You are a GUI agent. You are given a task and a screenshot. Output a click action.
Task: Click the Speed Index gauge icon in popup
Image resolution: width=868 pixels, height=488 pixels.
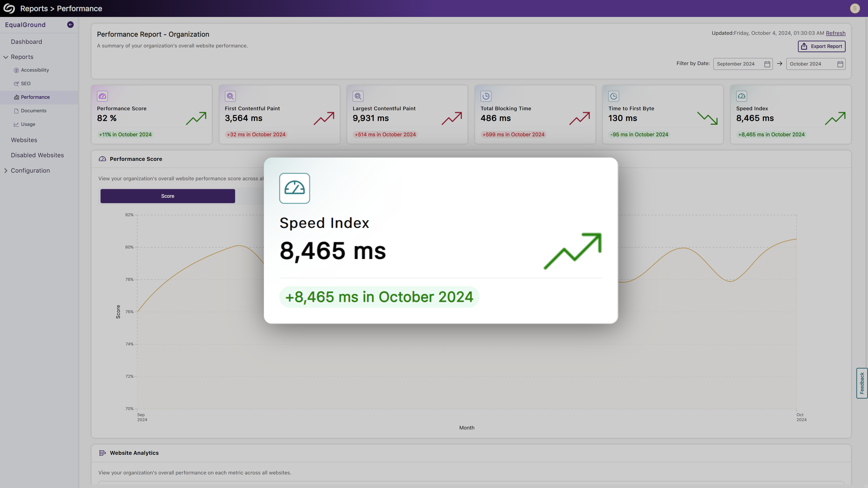point(294,188)
